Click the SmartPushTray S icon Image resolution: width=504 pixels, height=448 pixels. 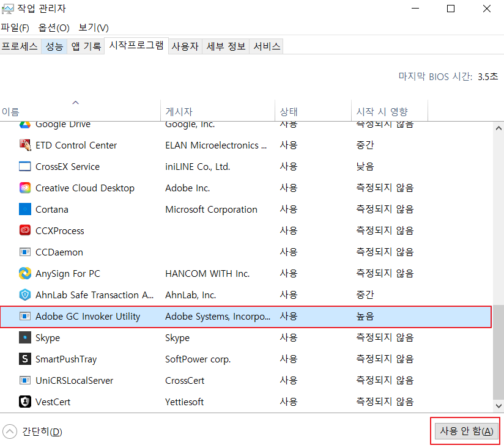(25, 359)
